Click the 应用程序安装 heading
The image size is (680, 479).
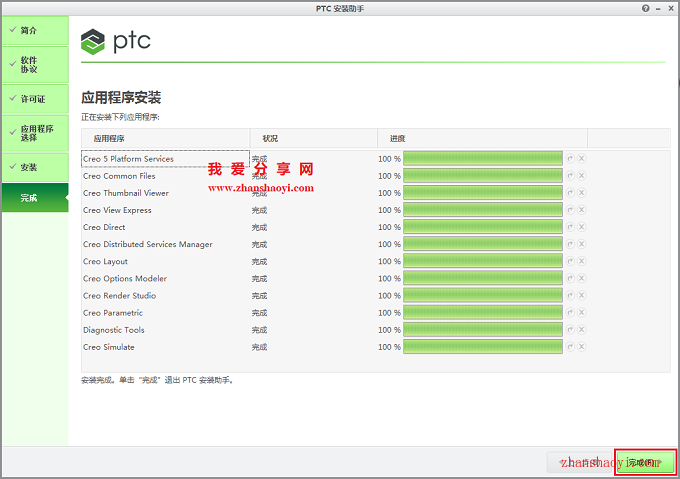pos(121,98)
